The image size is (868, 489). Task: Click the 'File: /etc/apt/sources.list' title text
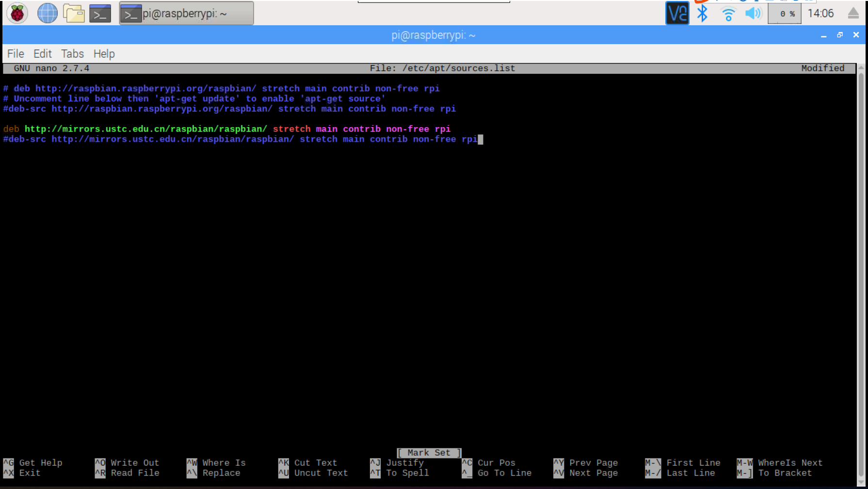point(442,68)
